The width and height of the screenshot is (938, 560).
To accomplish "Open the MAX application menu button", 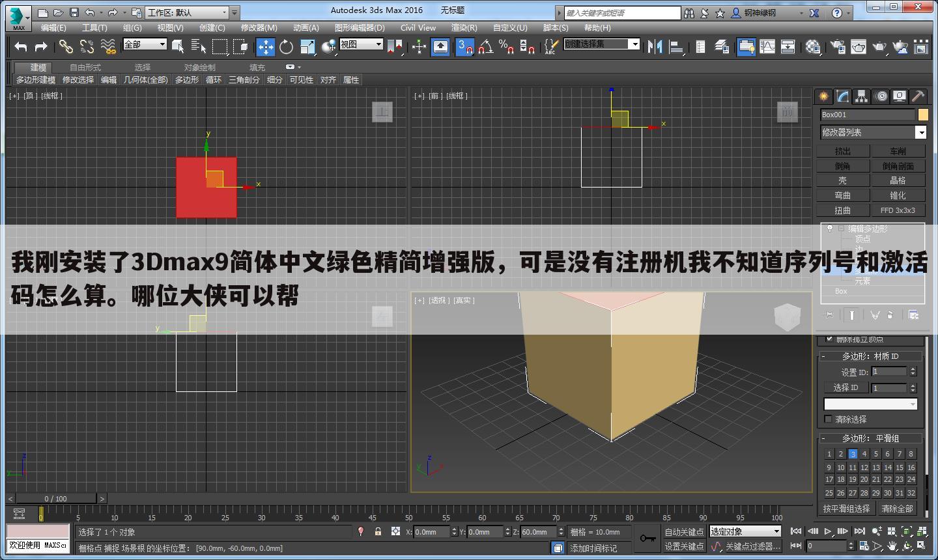I will point(18,19).
